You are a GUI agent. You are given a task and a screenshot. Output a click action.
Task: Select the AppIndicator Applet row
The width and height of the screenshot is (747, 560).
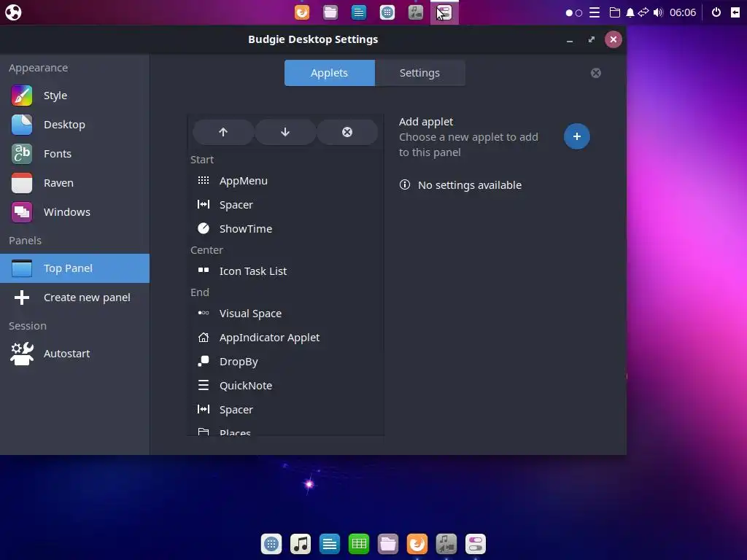(285, 337)
